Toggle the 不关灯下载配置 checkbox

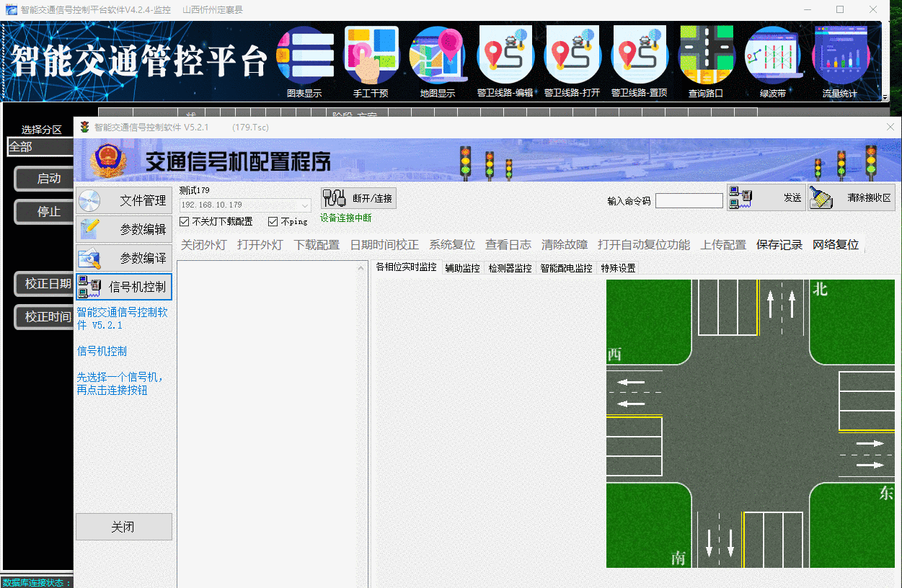point(185,222)
